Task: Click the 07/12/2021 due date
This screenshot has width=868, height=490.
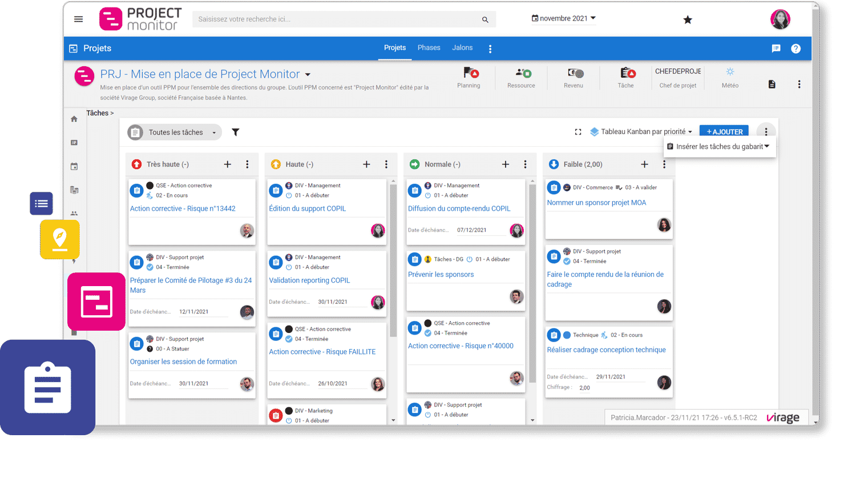Action: click(x=471, y=230)
